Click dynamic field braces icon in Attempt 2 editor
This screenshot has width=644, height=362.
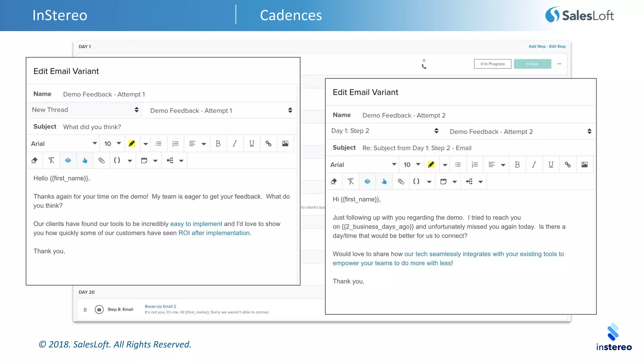click(416, 181)
